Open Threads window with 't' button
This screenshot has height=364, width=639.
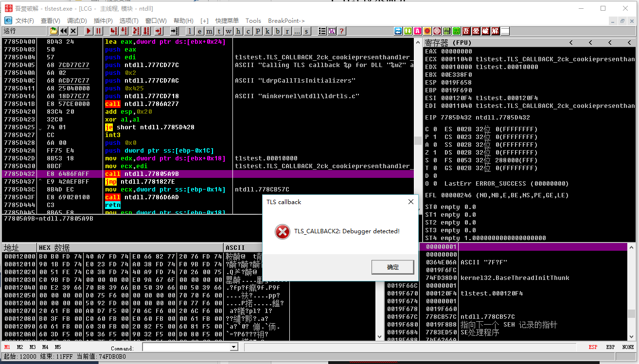click(219, 31)
